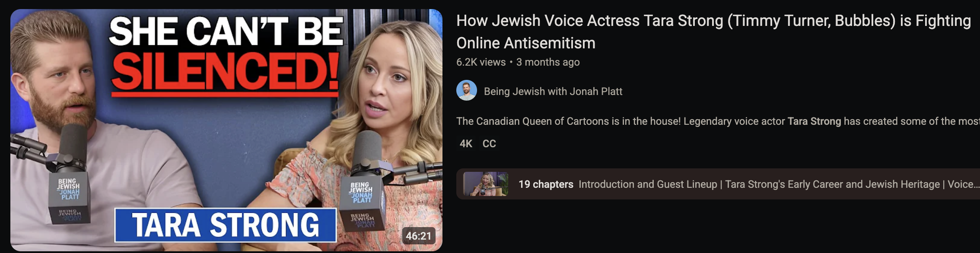Click the 46:21 duration badge on thumbnail

pos(418,236)
